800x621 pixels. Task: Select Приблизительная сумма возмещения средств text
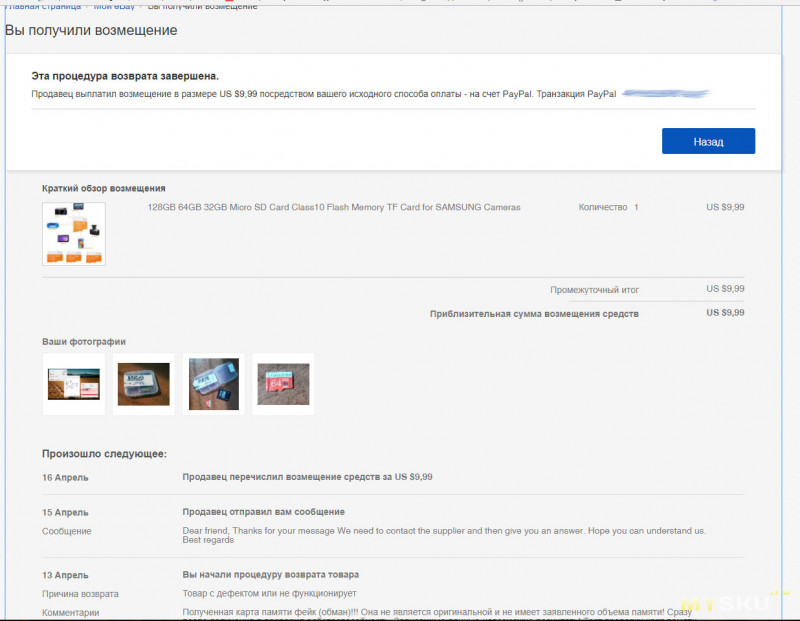point(534,314)
